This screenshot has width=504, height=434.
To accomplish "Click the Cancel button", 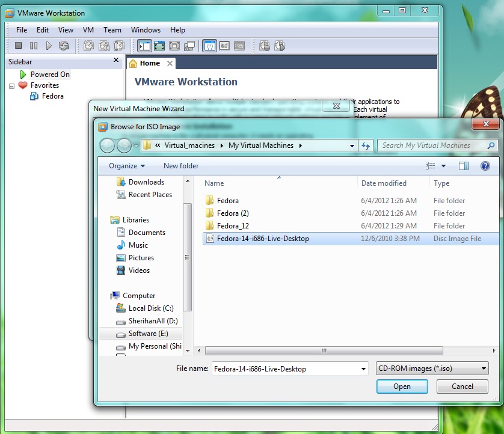I will [463, 387].
